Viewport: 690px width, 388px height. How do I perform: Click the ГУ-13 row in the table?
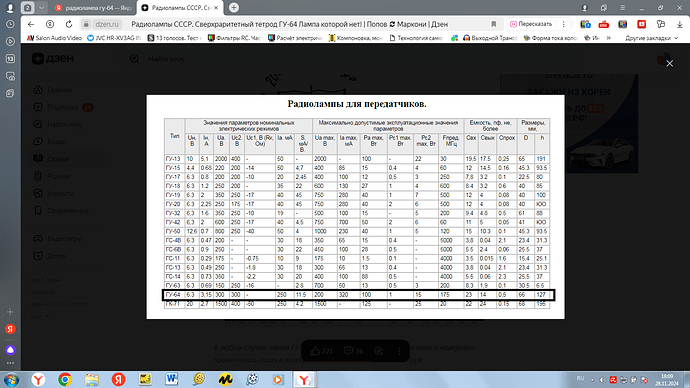click(x=357, y=159)
